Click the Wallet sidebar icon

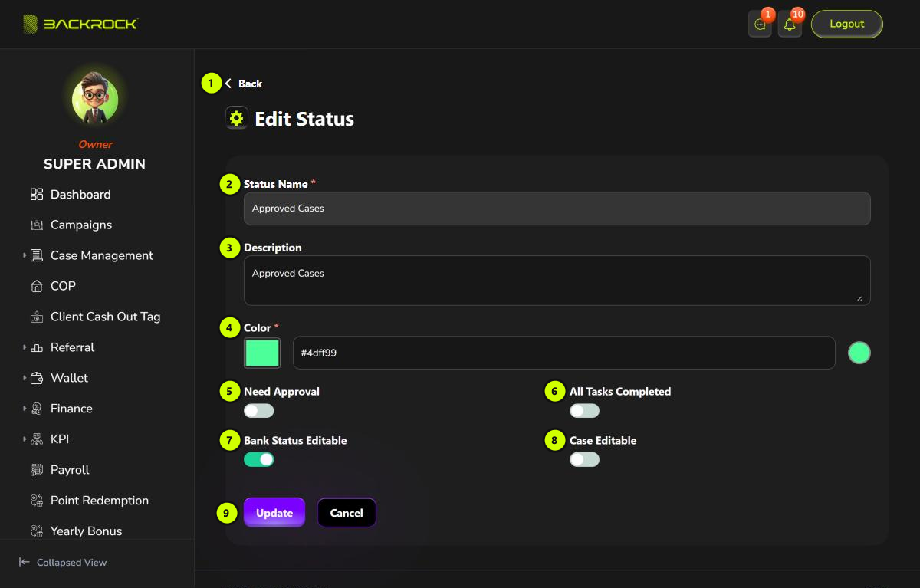(x=37, y=379)
